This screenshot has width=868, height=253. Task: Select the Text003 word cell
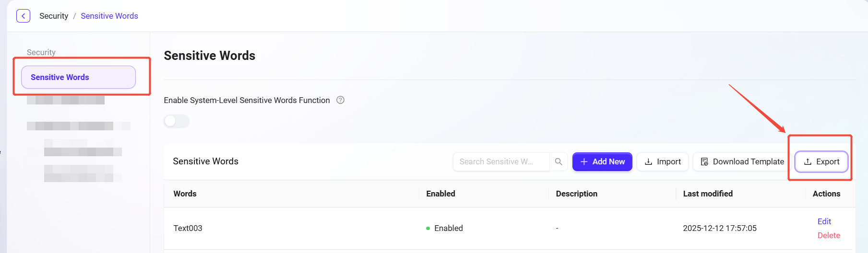[188, 228]
